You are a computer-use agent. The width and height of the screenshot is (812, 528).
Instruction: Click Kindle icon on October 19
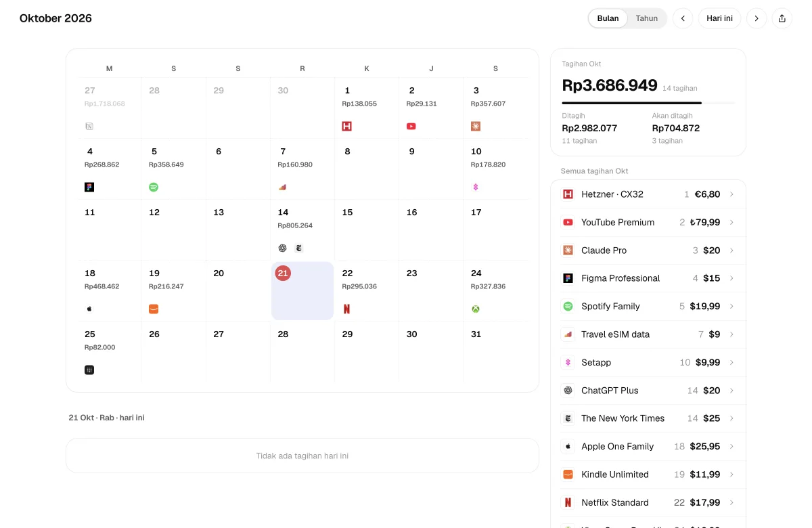point(154,309)
